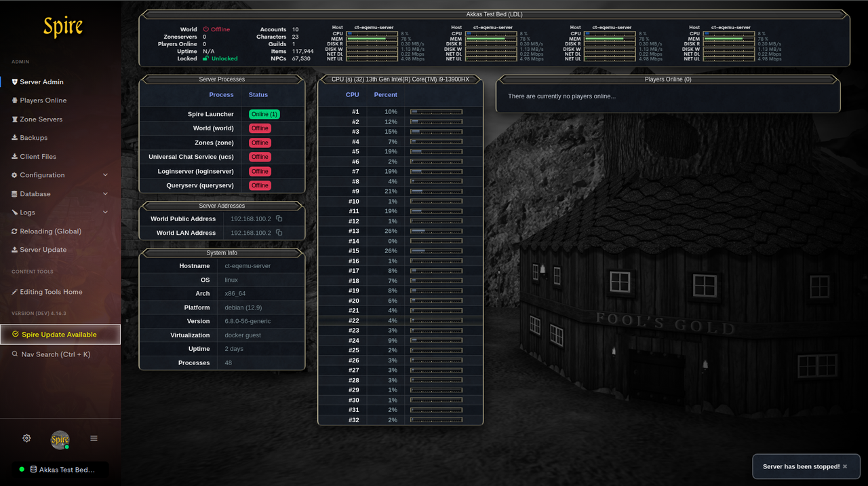Select the Akkas Test Bed server switcher

coord(60,469)
